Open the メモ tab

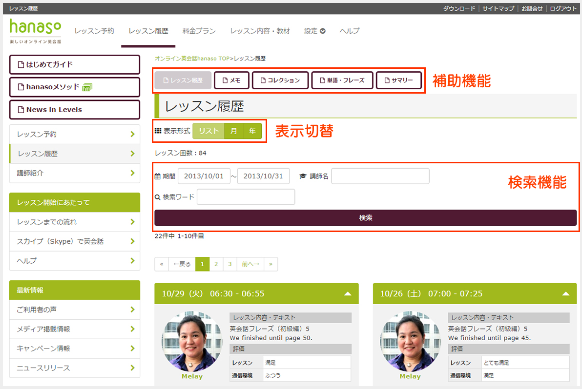(231, 80)
